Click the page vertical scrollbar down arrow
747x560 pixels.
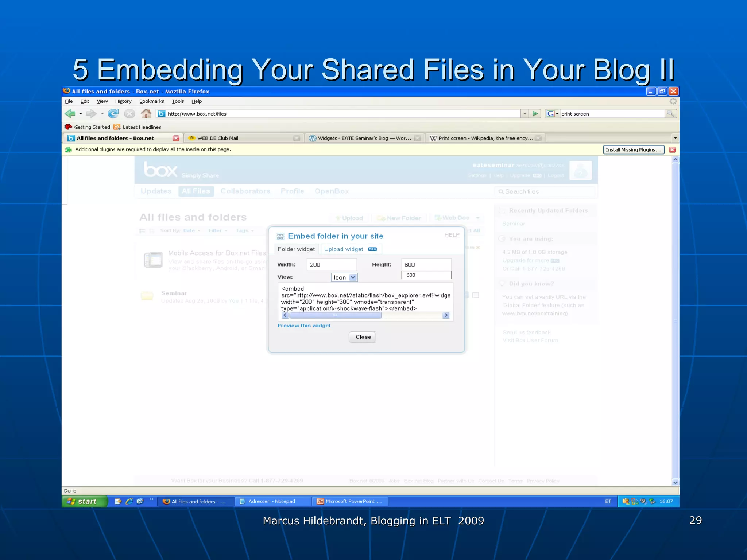pyautogui.click(x=675, y=482)
